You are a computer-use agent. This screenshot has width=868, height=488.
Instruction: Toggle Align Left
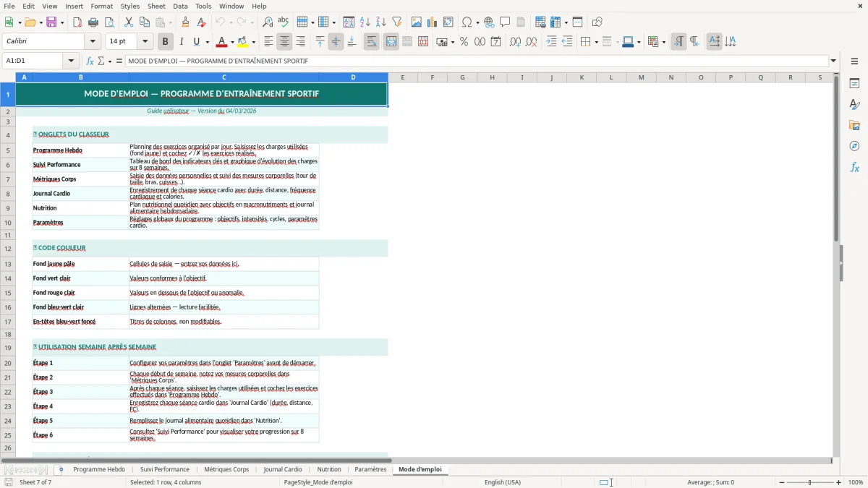(x=268, y=42)
